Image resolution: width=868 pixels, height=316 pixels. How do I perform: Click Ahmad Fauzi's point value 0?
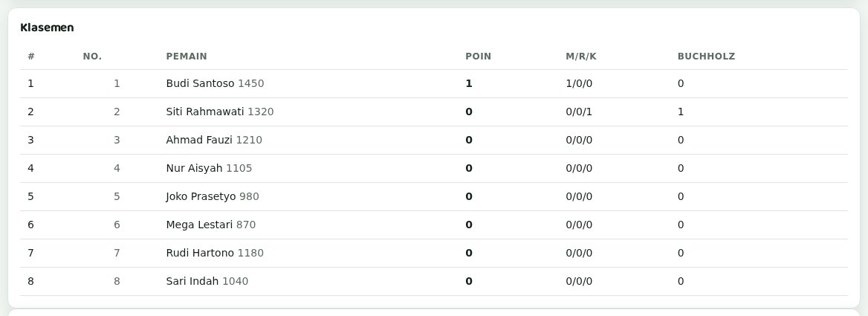469,140
